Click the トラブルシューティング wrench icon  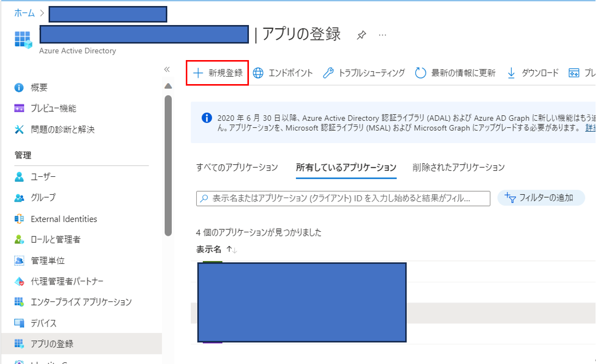click(x=328, y=73)
